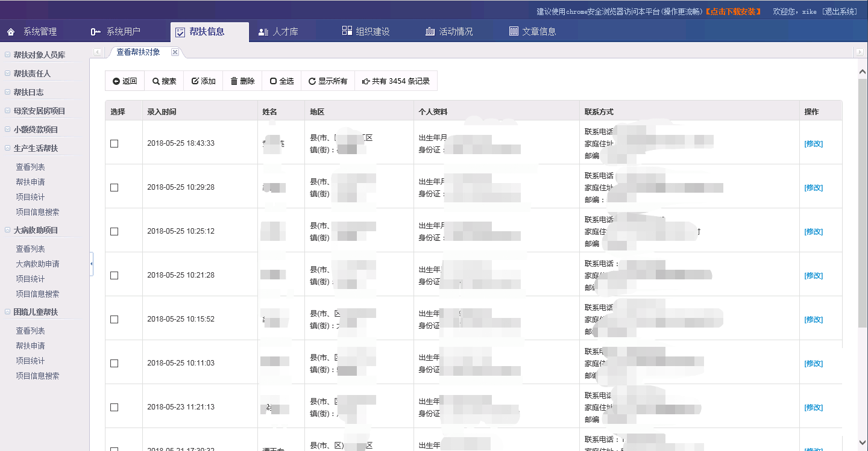Image resolution: width=868 pixels, height=451 pixels.
Task: Tick the checkbox for 2018-05-23 11:21:13 record
Action: tap(115, 407)
